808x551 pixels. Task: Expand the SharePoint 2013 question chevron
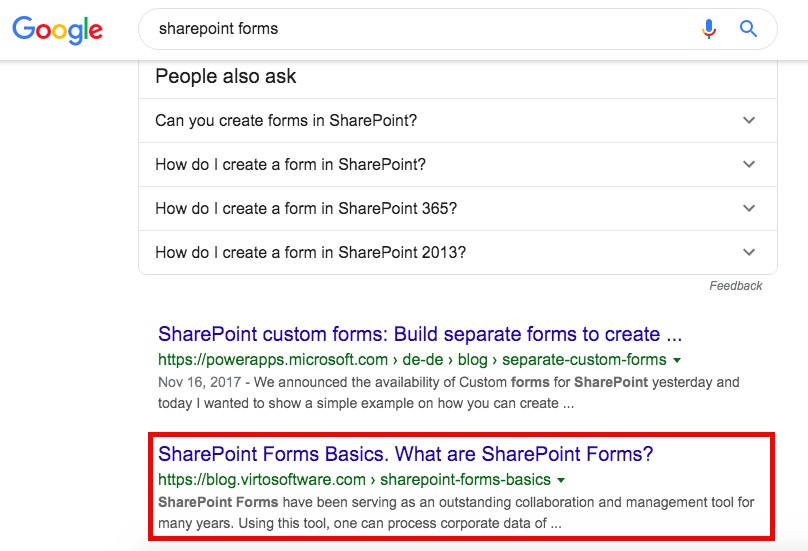pos(749,252)
